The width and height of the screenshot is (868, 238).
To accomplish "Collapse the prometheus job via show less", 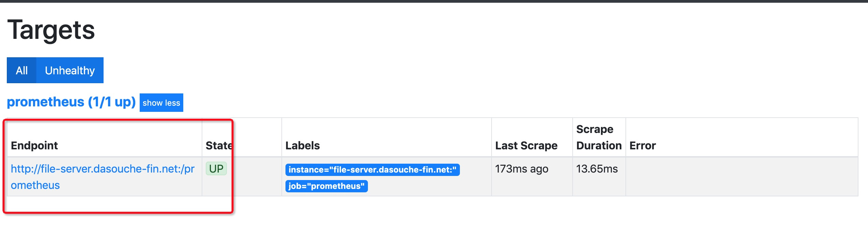I will point(161,102).
